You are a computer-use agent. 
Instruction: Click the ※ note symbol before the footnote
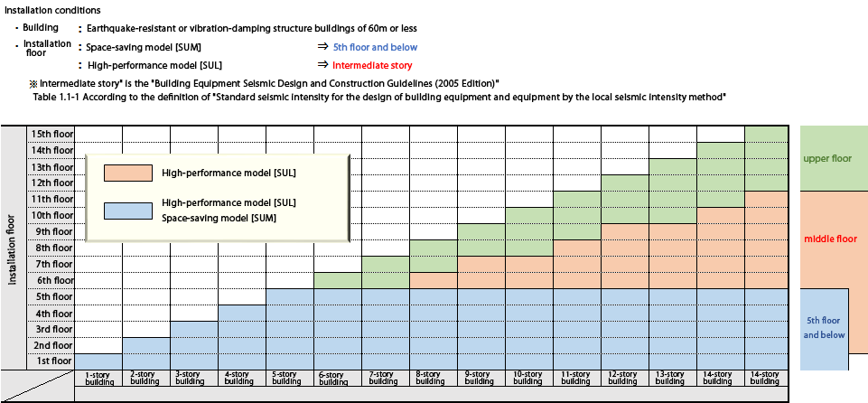pyautogui.click(x=33, y=83)
